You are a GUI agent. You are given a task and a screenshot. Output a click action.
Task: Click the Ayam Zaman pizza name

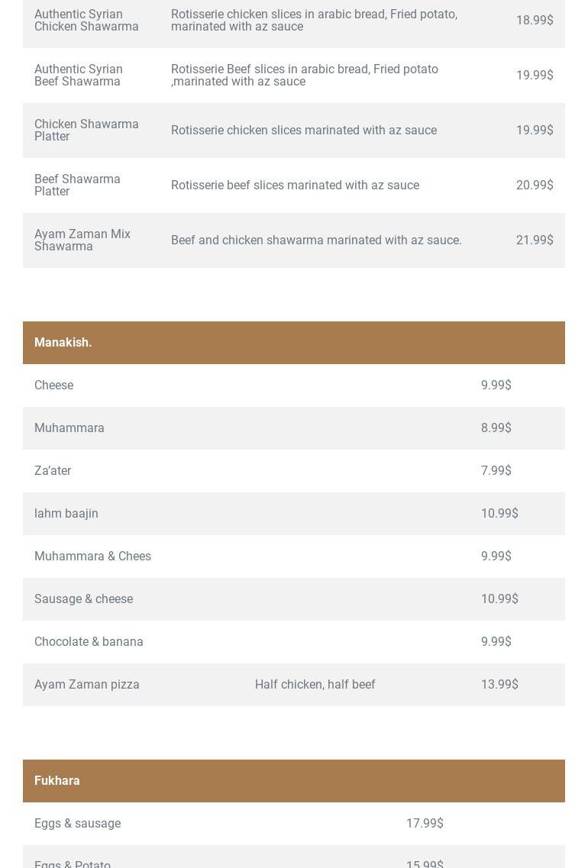click(x=87, y=685)
